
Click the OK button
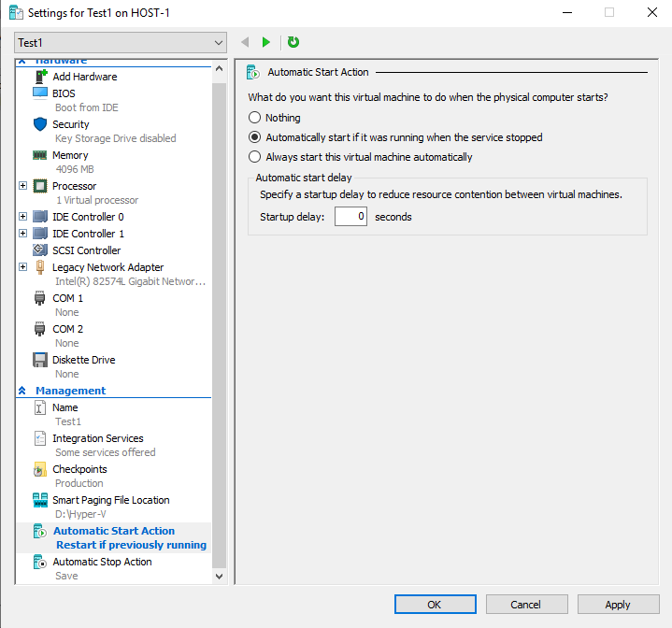435,604
